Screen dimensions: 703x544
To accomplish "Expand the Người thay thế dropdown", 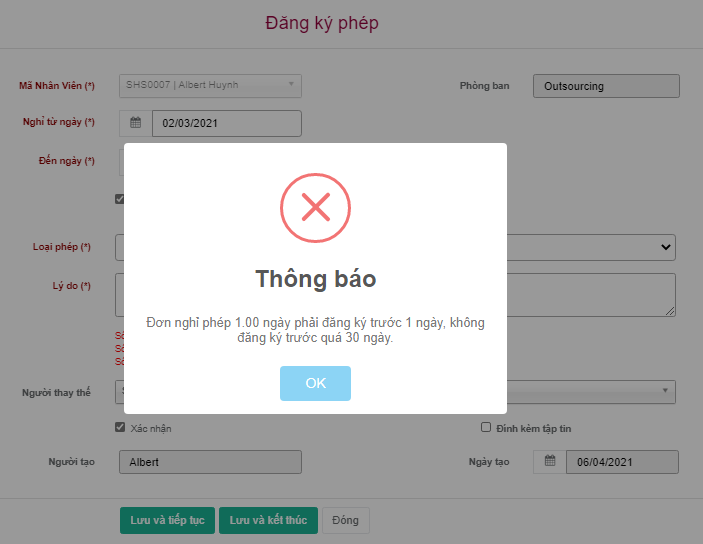I will (x=666, y=391).
